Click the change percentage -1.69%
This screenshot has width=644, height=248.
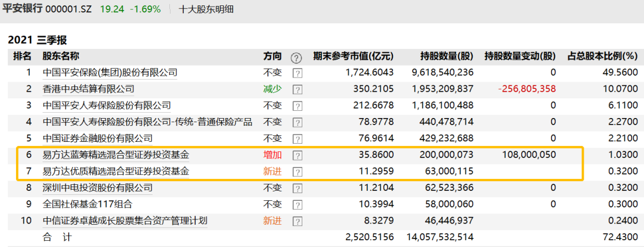coord(145,9)
